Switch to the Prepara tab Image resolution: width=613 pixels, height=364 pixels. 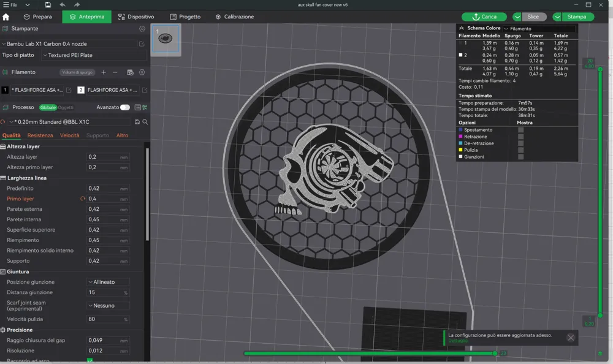(x=38, y=17)
